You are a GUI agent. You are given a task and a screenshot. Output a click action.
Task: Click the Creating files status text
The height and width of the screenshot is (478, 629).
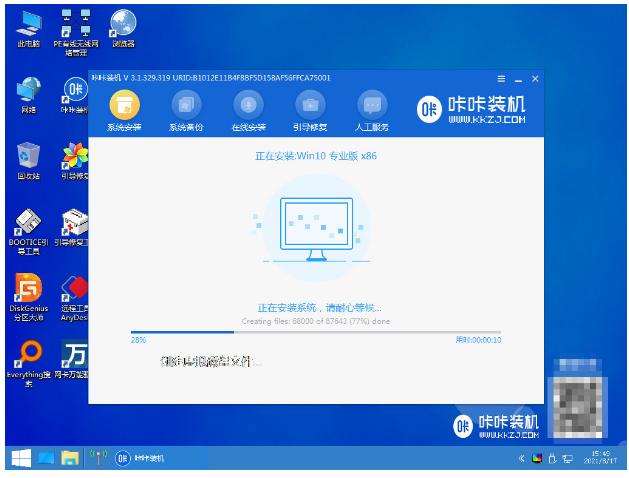316,321
